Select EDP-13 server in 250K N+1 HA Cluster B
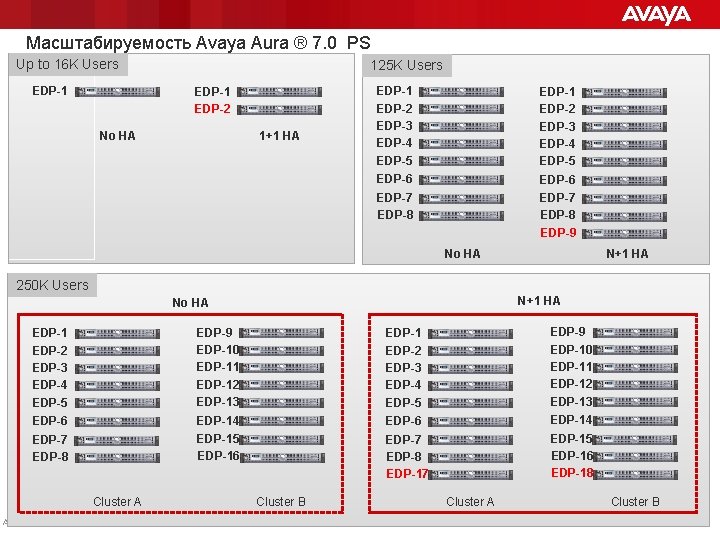Screen dimensions: 720x540 [x=635, y=402]
